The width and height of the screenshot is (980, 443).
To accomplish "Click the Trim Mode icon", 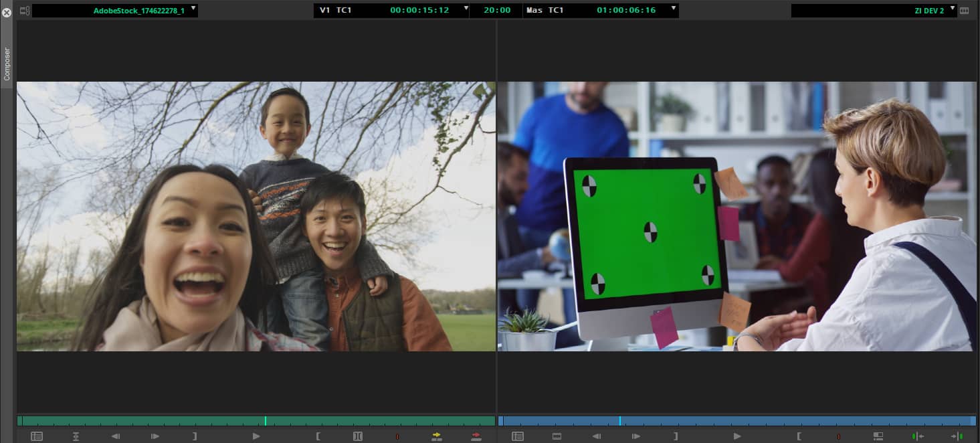I will point(878,436).
